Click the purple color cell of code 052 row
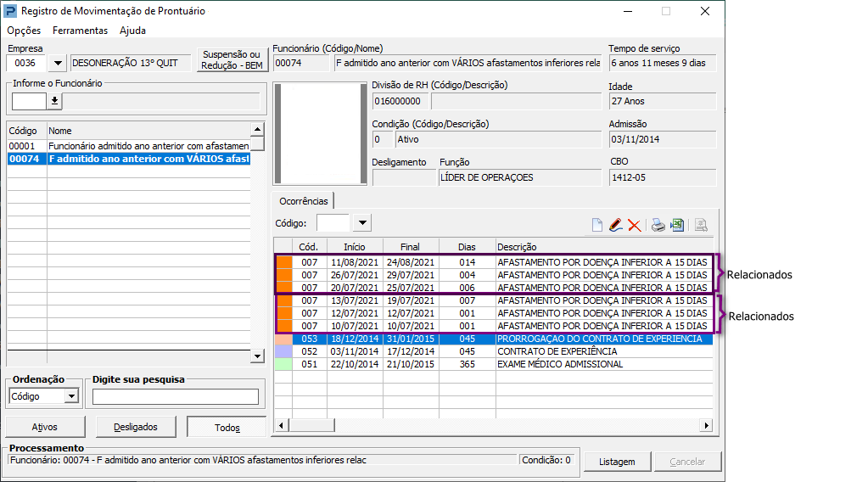 (284, 351)
